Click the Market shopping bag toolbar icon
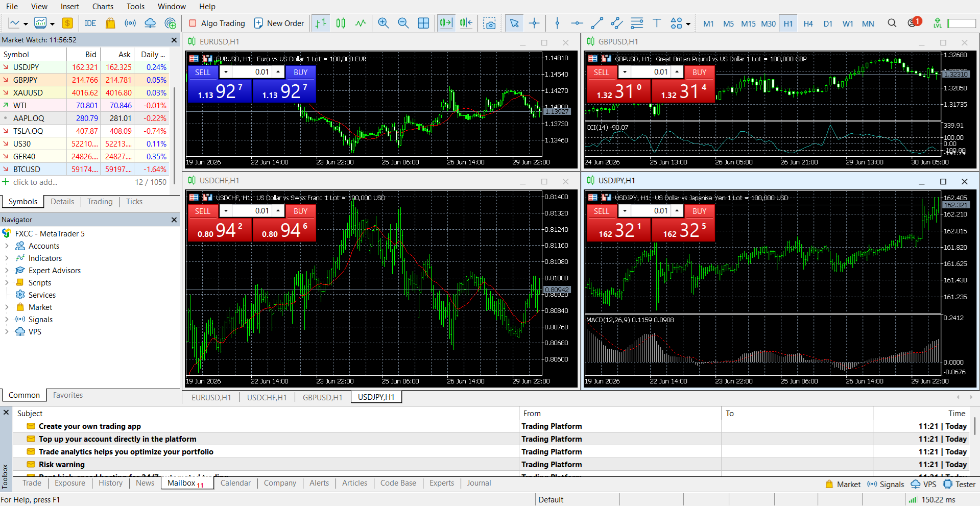 [110, 23]
